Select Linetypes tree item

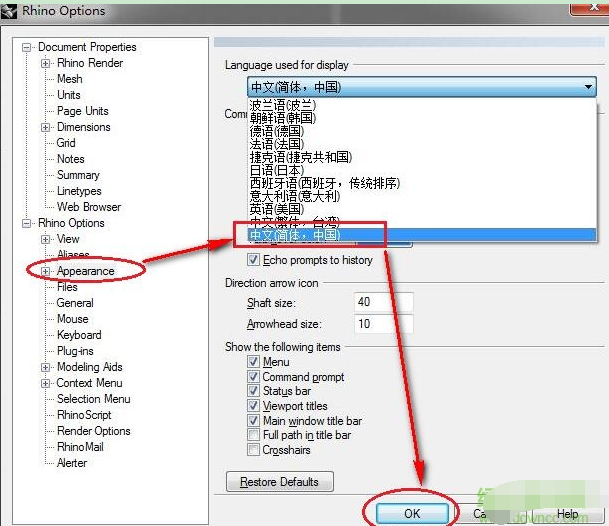pos(79,191)
